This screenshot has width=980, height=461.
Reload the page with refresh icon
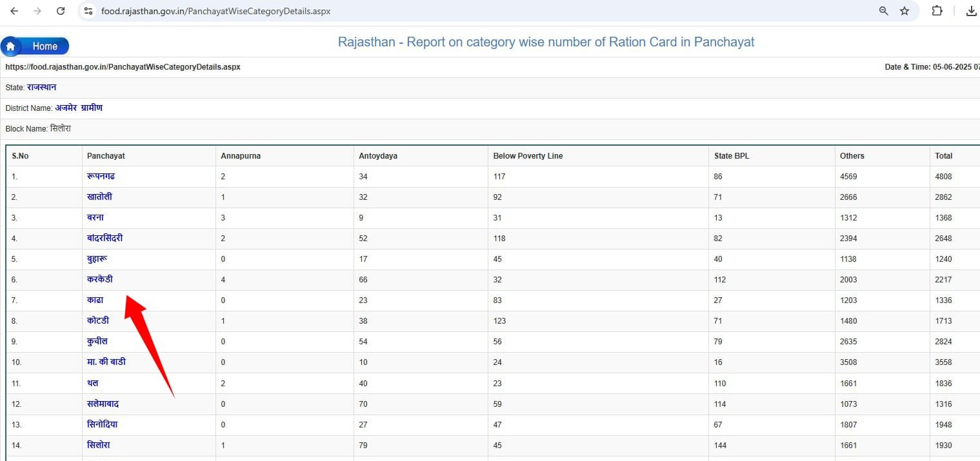[x=61, y=11]
